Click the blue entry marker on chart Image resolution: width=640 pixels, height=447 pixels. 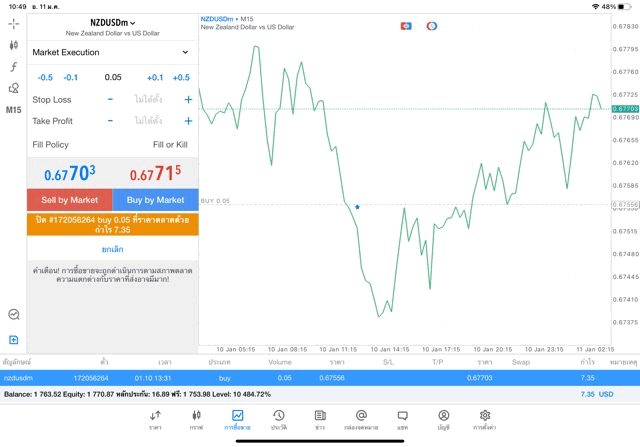coord(357,207)
